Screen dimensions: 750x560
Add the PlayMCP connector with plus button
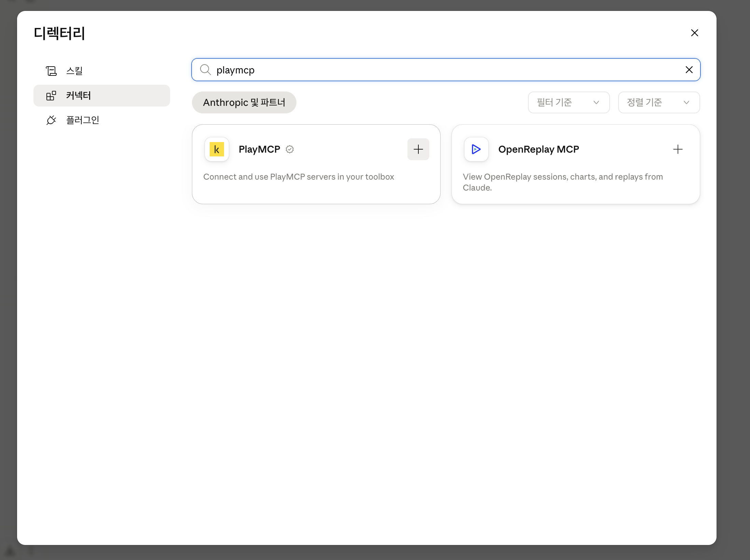coord(418,149)
